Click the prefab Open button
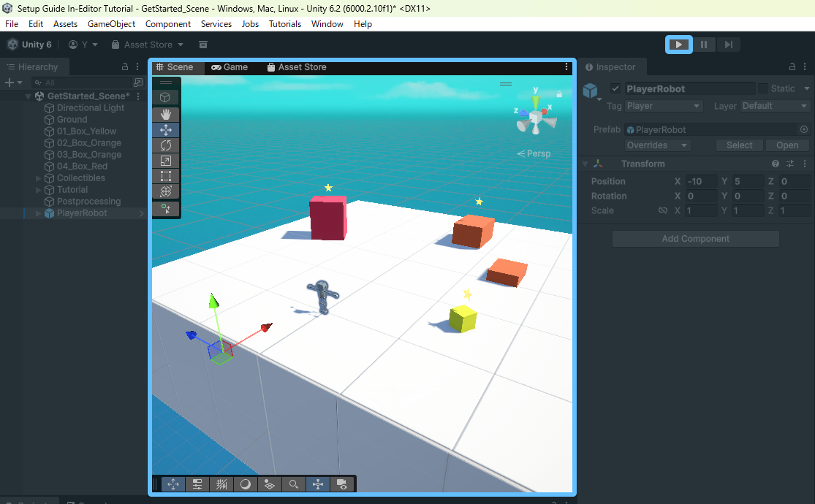The height and width of the screenshot is (504, 815). [x=787, y=145]
